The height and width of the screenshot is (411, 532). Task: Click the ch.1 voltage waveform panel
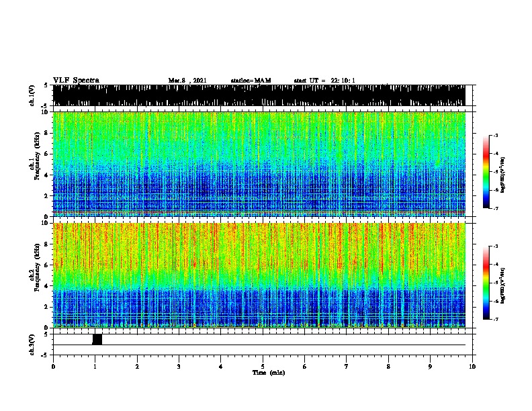click(x=259, y=95)
